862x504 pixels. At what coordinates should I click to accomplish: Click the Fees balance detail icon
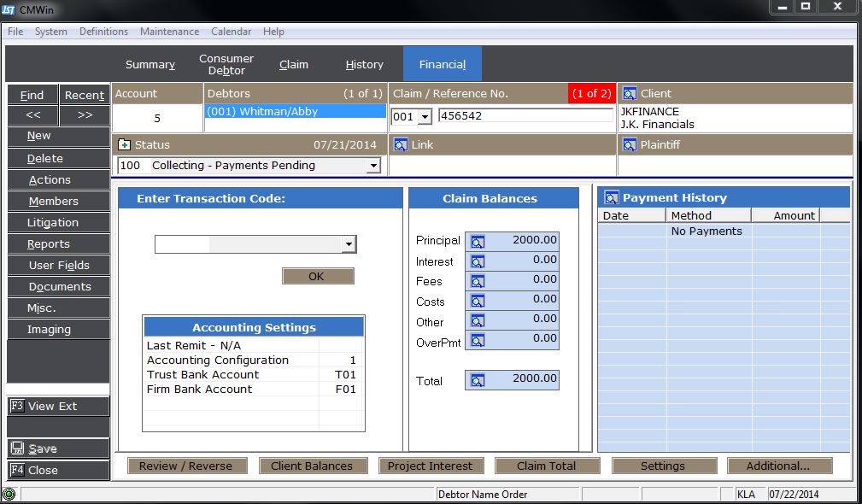tap(478, 281)
